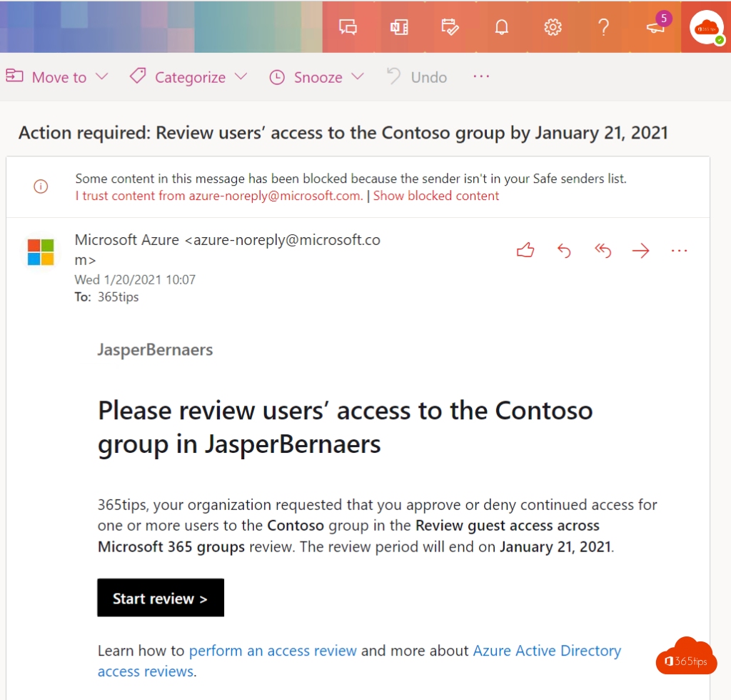Expand the Move to dropdown
Viewport: 731px width, 700px height.
coord(101,76)
